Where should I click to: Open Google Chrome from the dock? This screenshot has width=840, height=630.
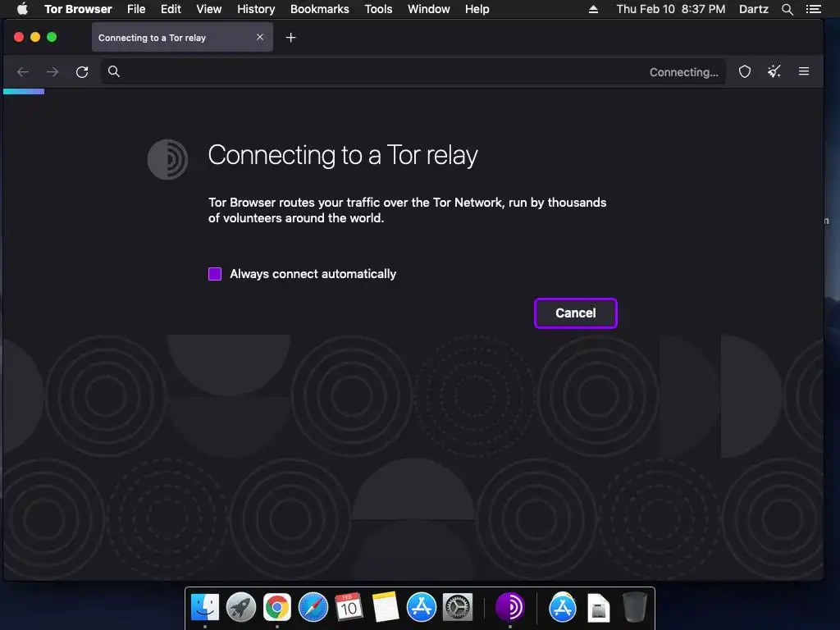coord(277,608)
